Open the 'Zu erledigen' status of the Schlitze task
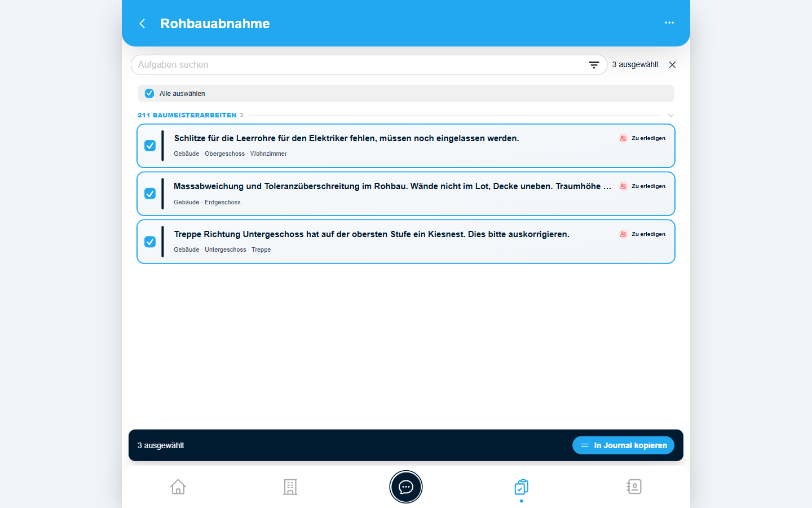The image size is (812, 508). coord(642,138)
